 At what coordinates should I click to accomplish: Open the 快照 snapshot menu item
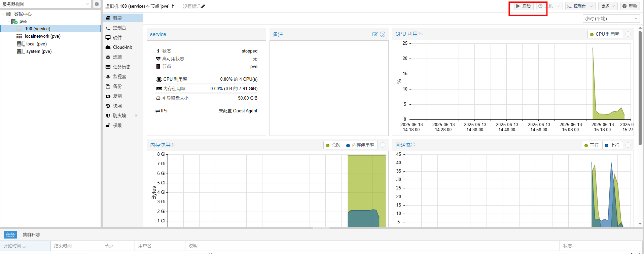[123, 106]
